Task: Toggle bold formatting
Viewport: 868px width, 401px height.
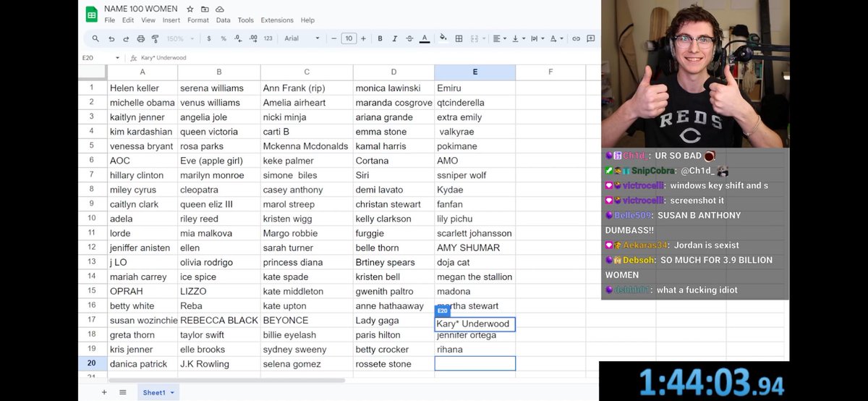Action: tap(380, 38)
